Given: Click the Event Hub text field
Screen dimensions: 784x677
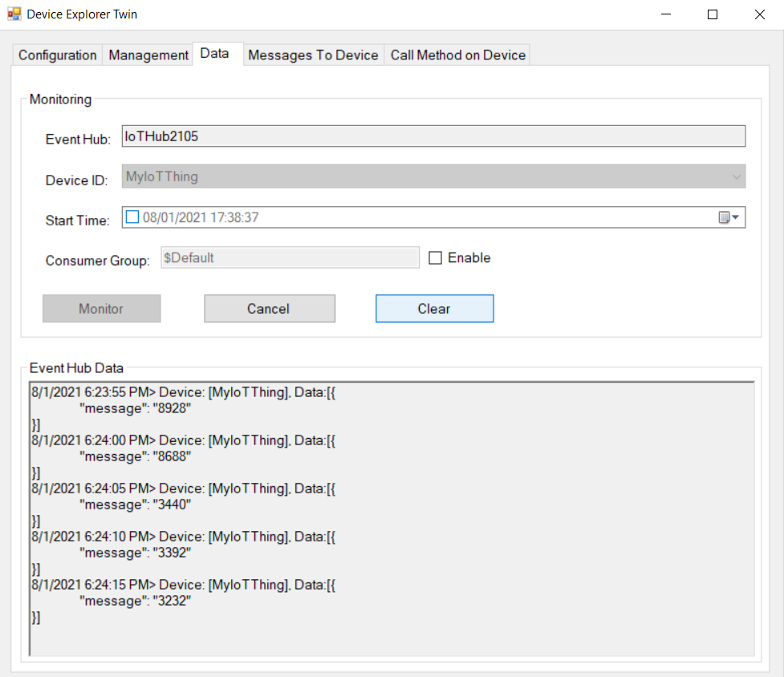Looking at the screenshot, I should tap(433, 136).
